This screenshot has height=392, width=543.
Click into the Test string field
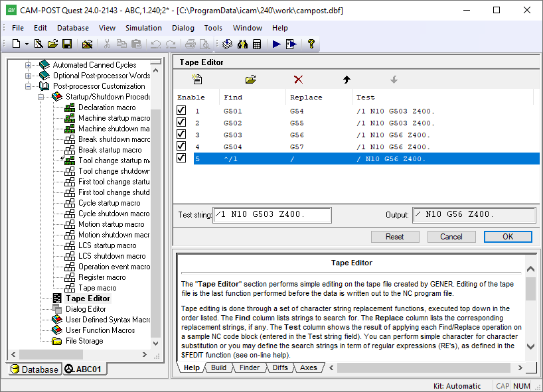(272, 215)
